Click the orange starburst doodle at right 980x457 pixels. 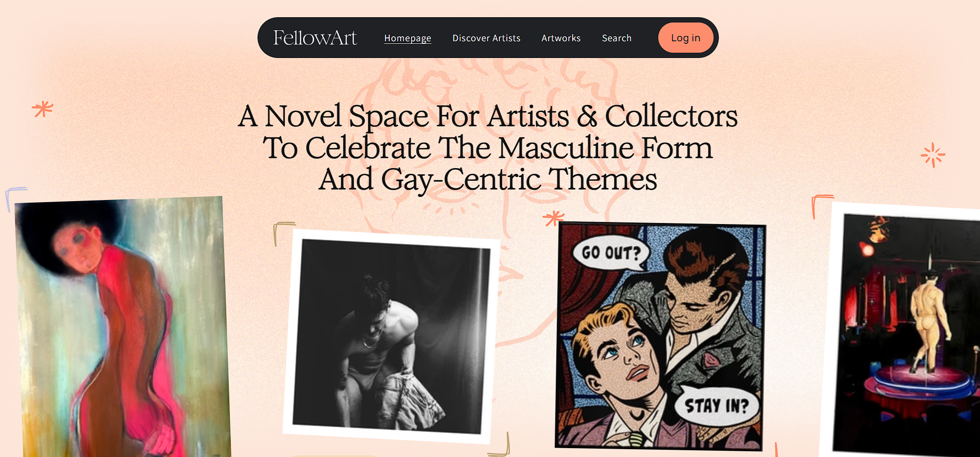tap(932, 155)
